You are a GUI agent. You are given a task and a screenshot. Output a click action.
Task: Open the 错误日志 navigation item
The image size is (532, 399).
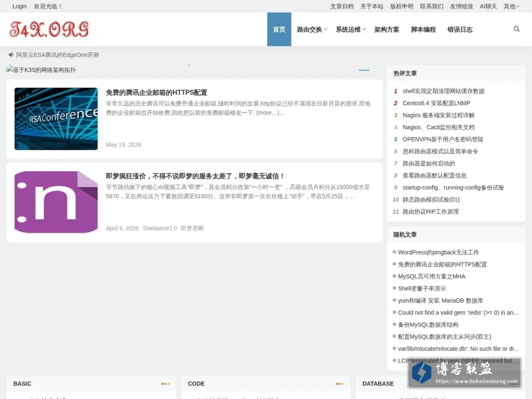coord(460,29)
